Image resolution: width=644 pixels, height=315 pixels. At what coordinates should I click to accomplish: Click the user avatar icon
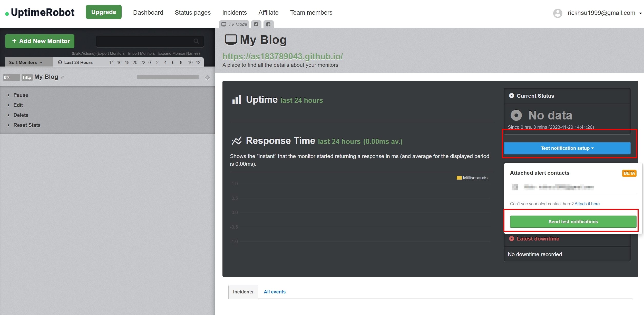(x=558, y=13)
